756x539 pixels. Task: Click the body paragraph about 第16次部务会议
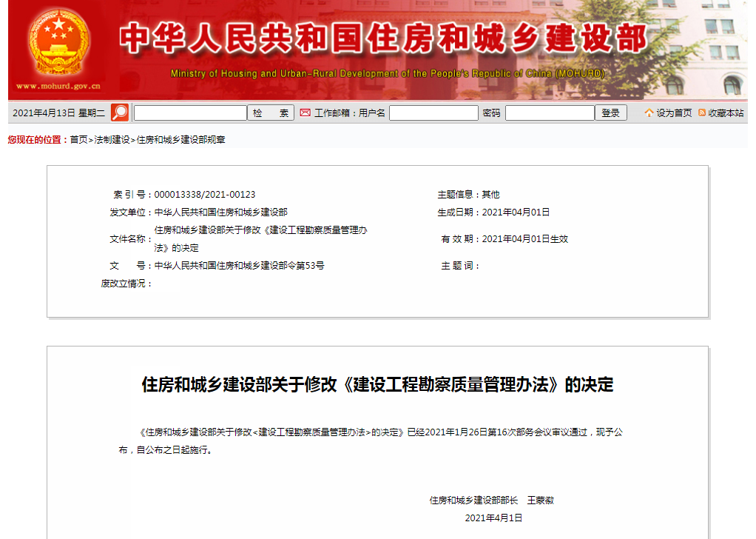pos(371,441)
